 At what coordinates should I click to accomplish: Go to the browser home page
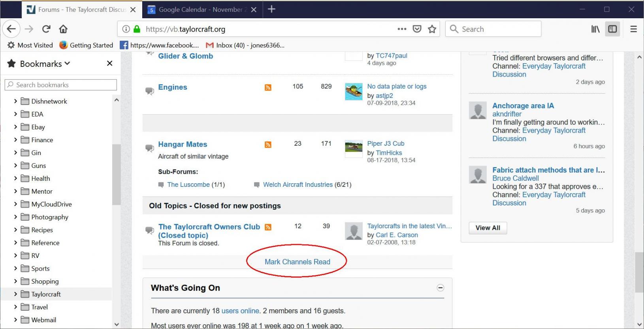coord(63,29)
